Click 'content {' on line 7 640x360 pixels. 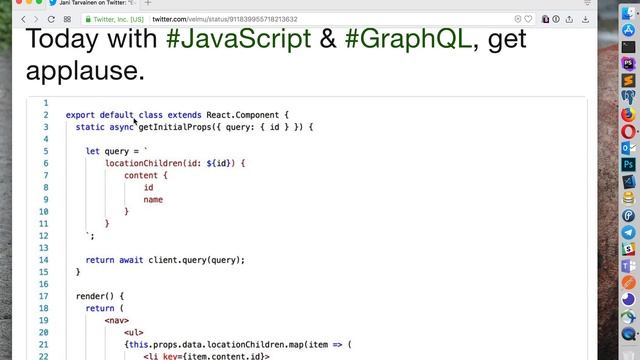(146, 176)
